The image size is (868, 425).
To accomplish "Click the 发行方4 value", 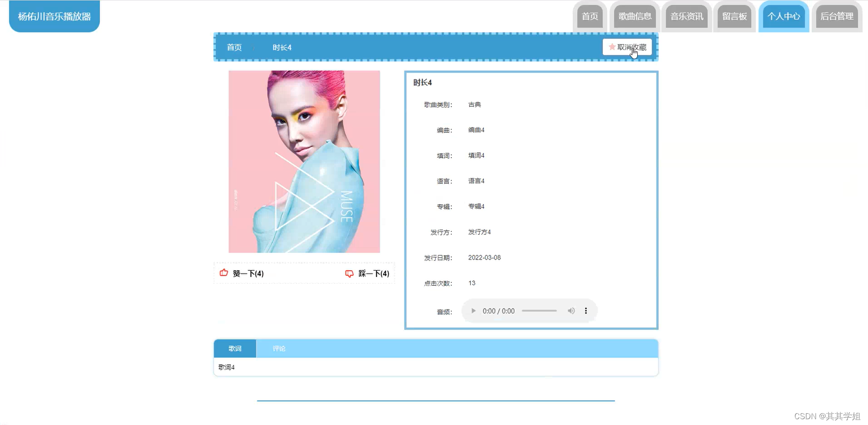I will point(479,232).
